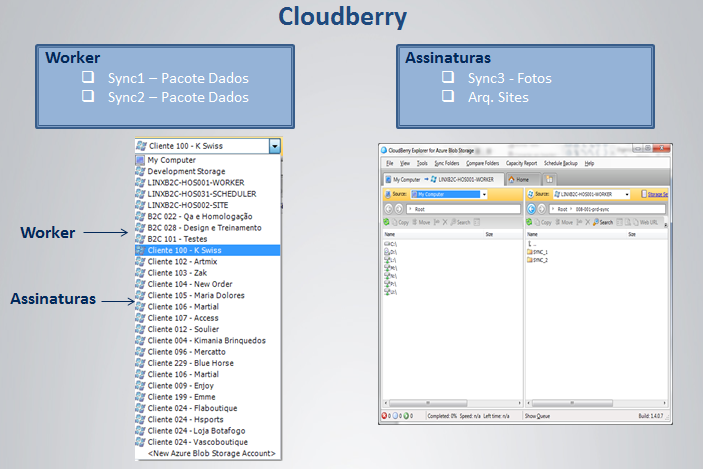Select LINXB2C-HOS031-SCHEDULER in dropdown list
Screen dimensions: 703x469
pyautogui.click(x=208, y=194)
